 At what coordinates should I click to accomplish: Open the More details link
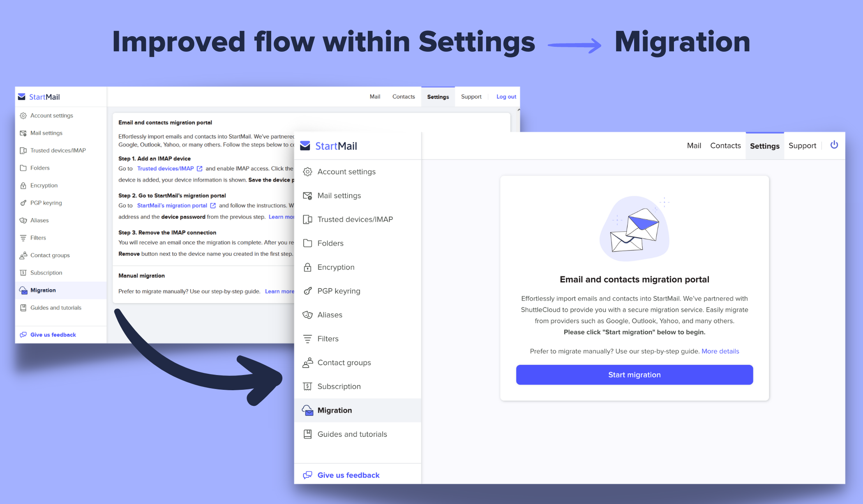(x=720, y=351)
